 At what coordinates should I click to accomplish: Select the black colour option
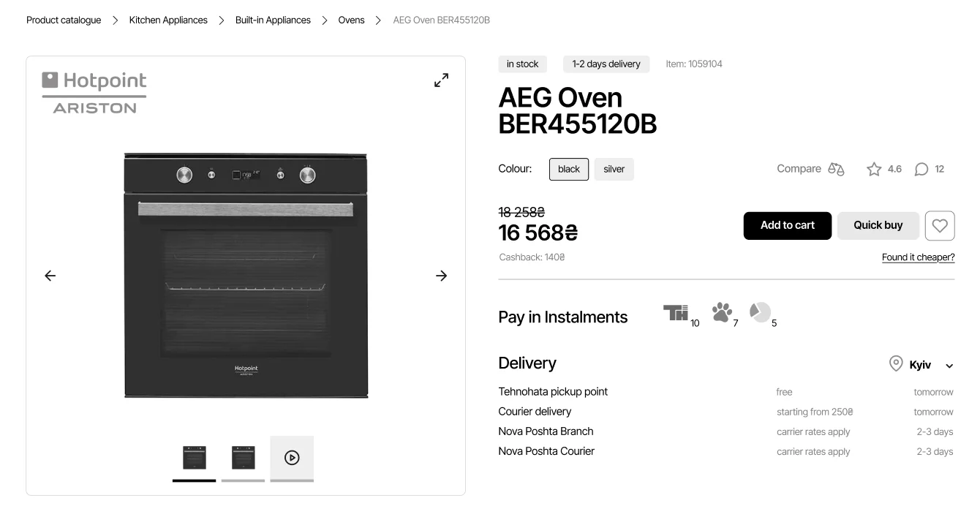(568, 169)
